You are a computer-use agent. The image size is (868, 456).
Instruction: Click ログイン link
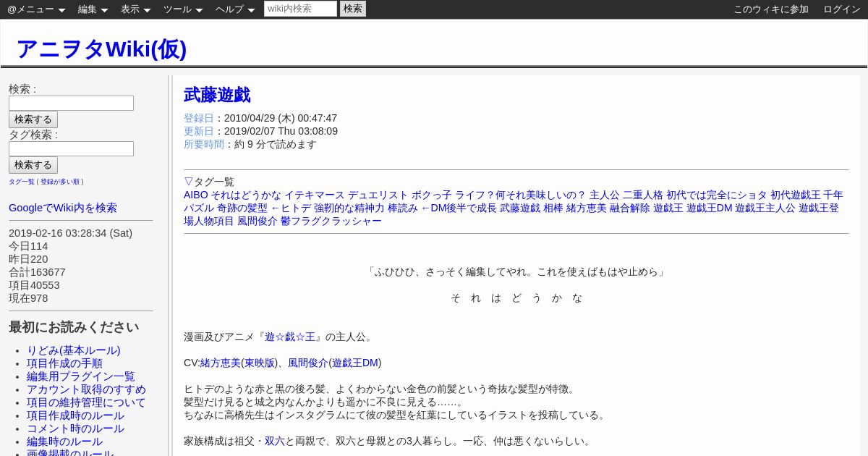pyautogui.click(x=842, y=9)
